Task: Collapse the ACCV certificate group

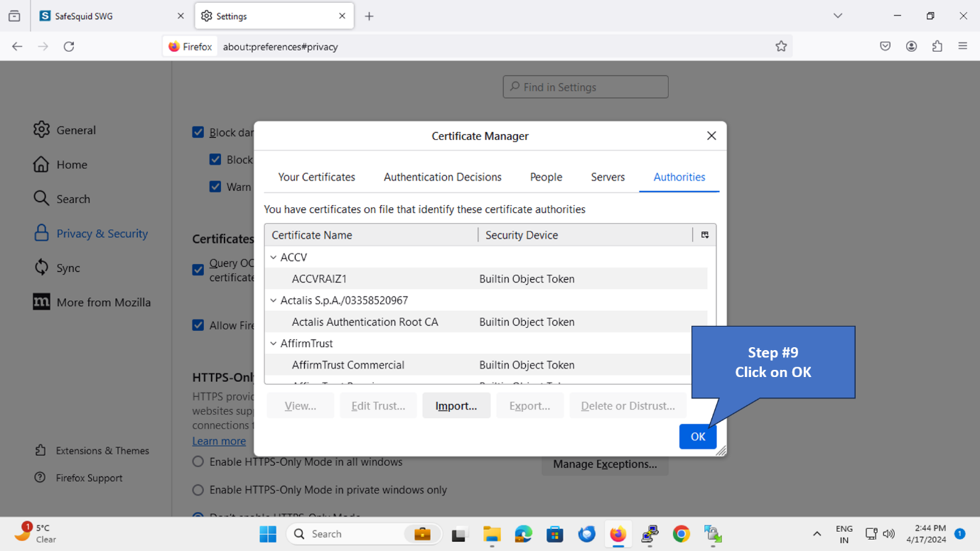Action: [274, 258]
